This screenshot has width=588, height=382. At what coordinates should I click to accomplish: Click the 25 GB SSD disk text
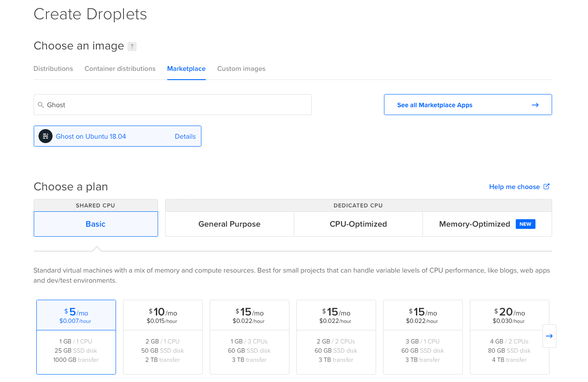pyautogui.click(x=76, y=350)
